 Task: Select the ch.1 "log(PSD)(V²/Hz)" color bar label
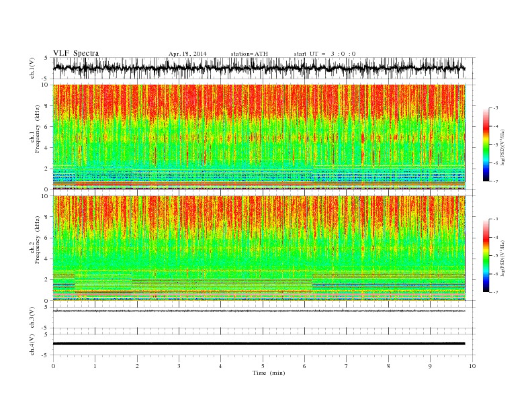(503, 147)
